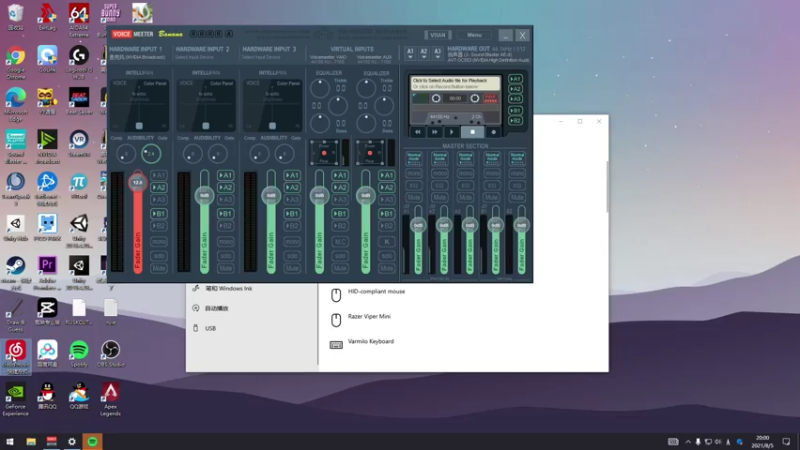Viewport: 800px width, 450px height.
Task: Click the Gate knob on Hardware Input 1
Action: coord(151,154)
